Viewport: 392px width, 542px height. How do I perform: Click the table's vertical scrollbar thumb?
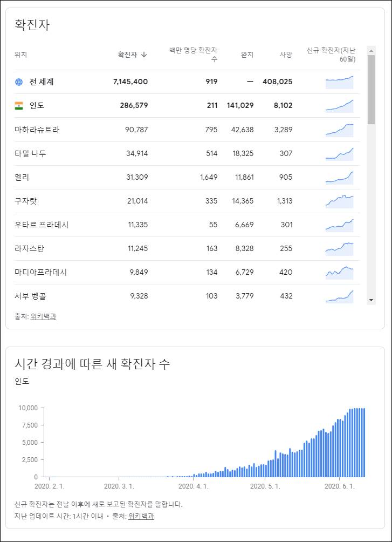coord(372,90)
